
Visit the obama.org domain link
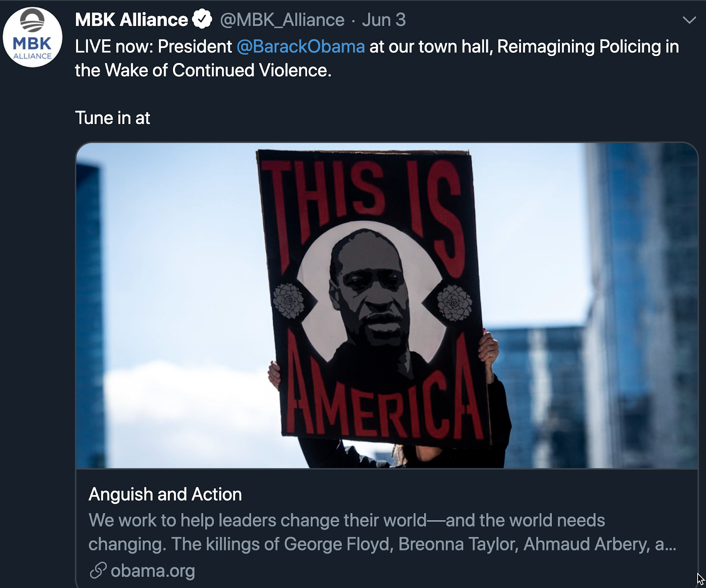click(x=153, y=570)
